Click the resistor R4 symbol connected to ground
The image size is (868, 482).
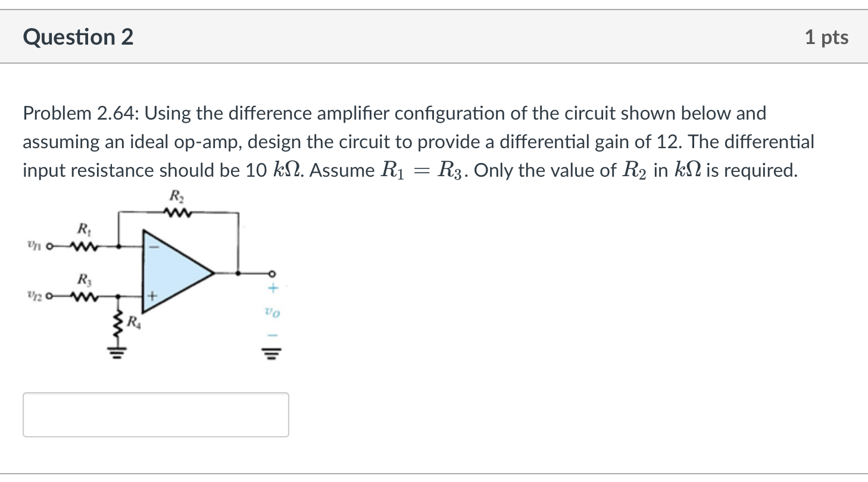point(118,324)
